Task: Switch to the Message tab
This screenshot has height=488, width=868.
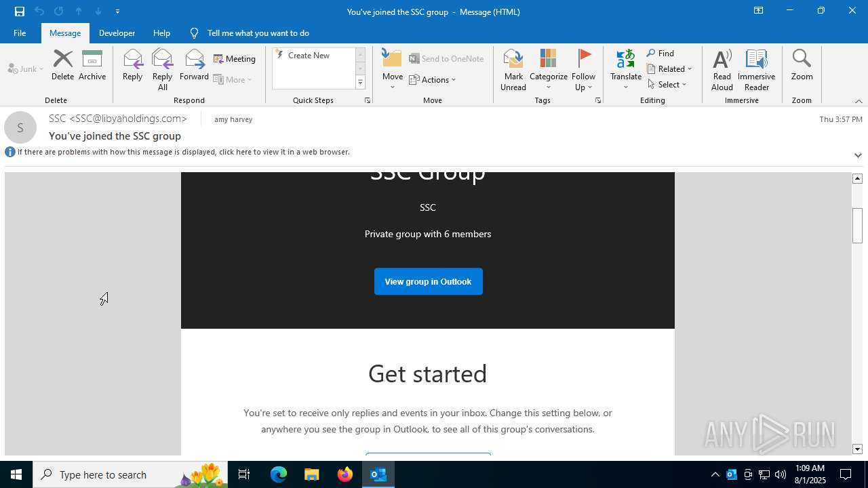Action: pyautogui.click(x=65, y=33)
